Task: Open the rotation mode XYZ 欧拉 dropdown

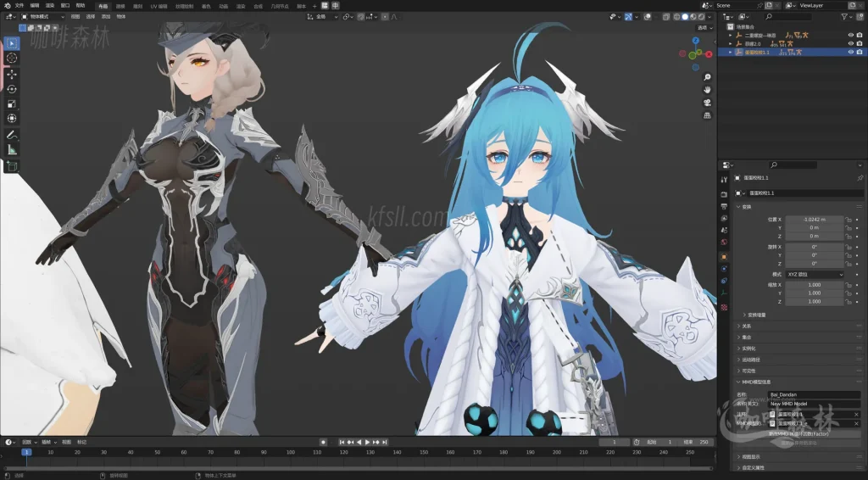Action: [x=814, y=275]
